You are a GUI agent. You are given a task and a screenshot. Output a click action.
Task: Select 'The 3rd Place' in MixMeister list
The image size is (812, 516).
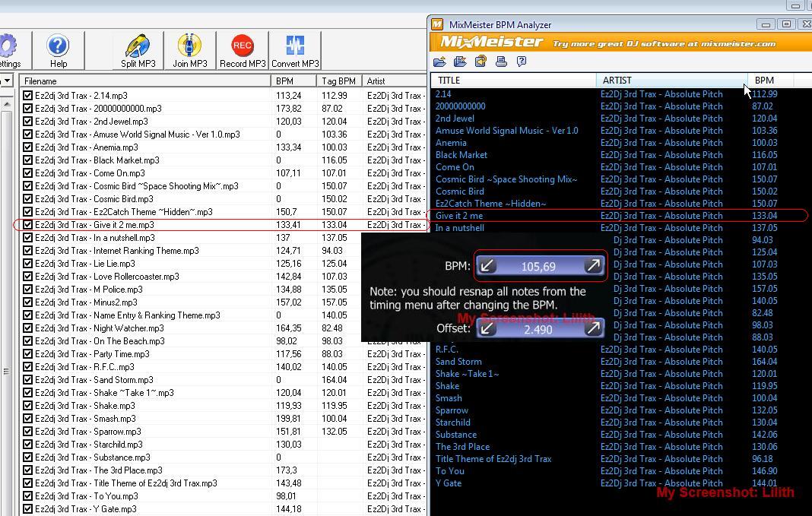click(x=462, y=447)
